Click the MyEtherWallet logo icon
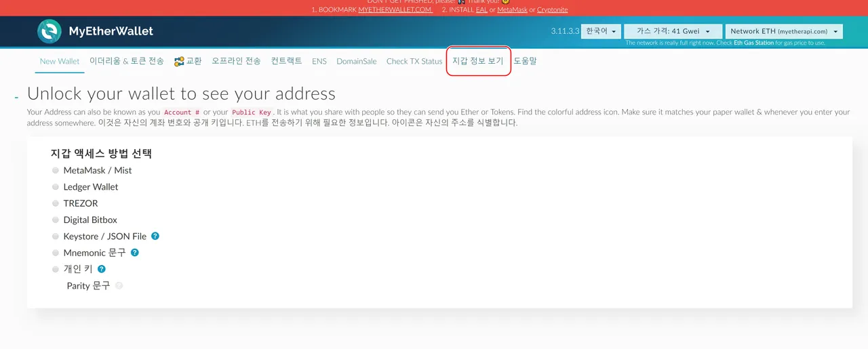This screenshot has height=349, width=868. point(49,31)
